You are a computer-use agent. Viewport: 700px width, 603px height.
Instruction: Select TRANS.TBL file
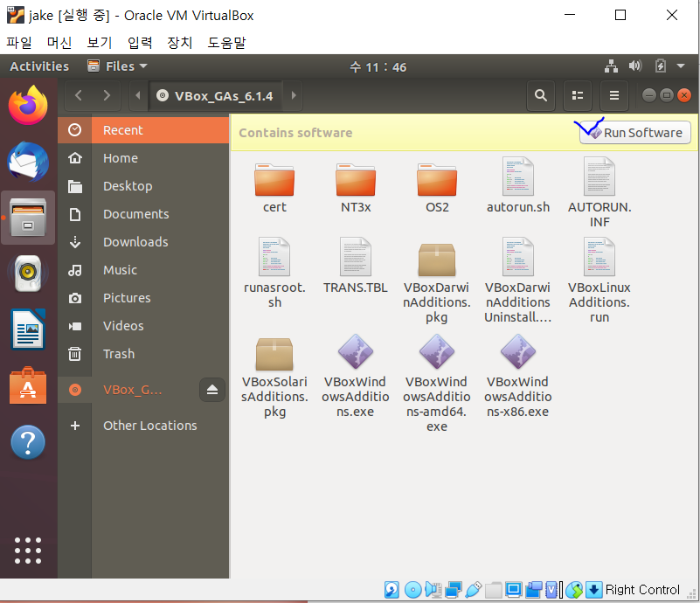pyautogui.click(x=356, y=266)
